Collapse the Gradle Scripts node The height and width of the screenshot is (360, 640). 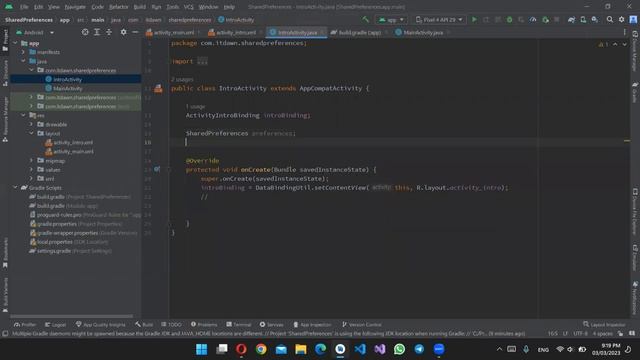pos(16,188)
